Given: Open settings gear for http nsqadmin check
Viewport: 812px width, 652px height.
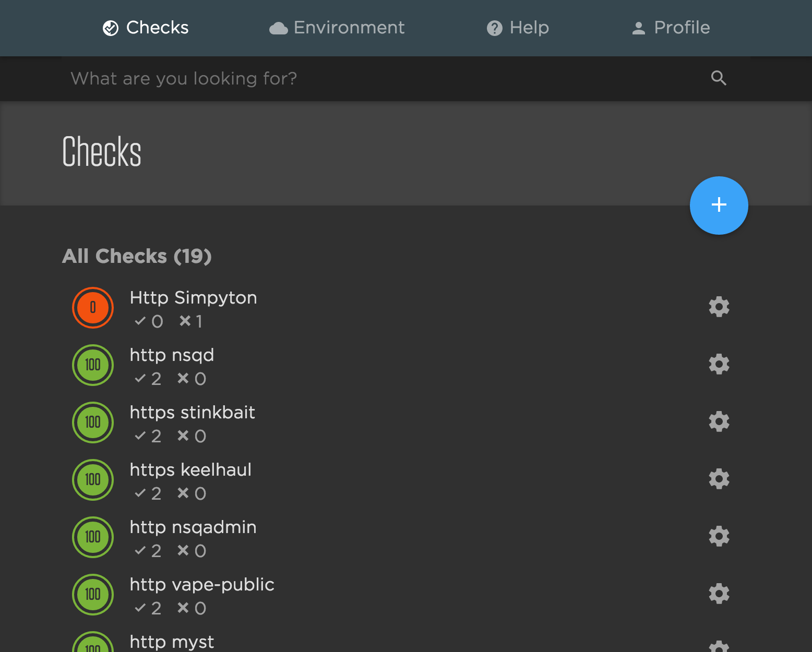Looking at the screenshot, I should click(x=719, y=536).
